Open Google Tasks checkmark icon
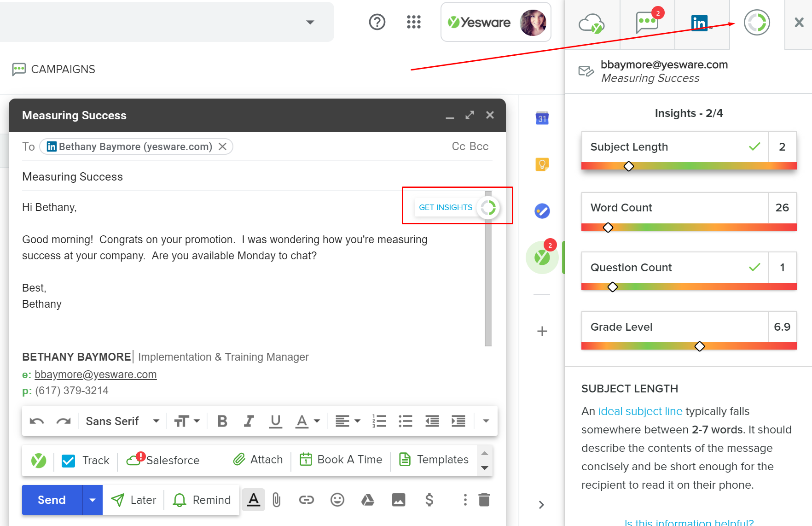Viewport: 812px width, 526px height. coord(542,211)
